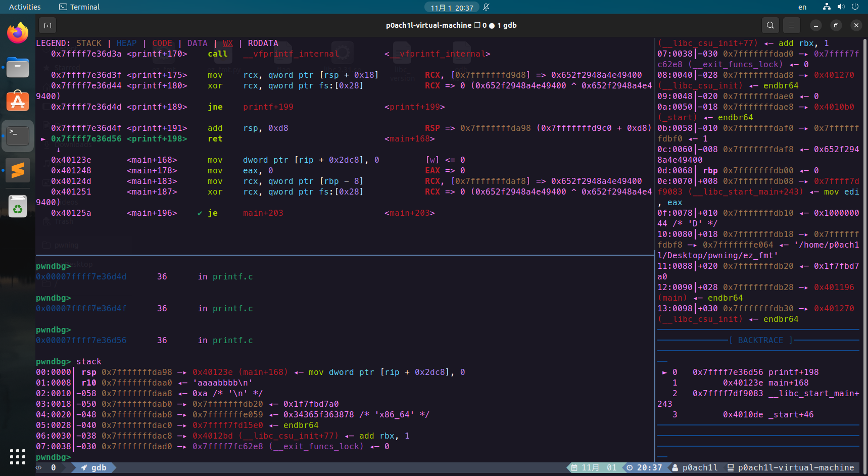Show Applications grid

pos(18,456)
